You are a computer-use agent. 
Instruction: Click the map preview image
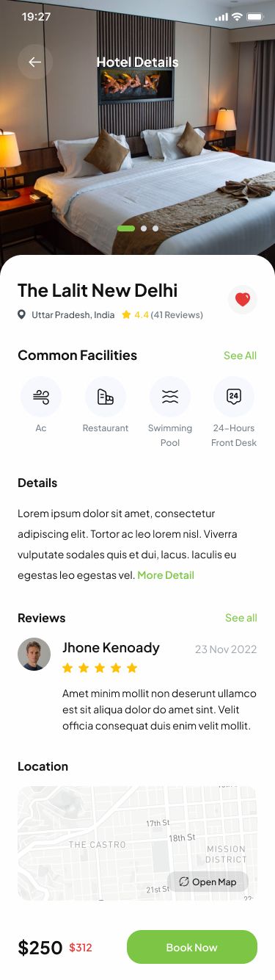pyautogui.click(x=137, y=843)
